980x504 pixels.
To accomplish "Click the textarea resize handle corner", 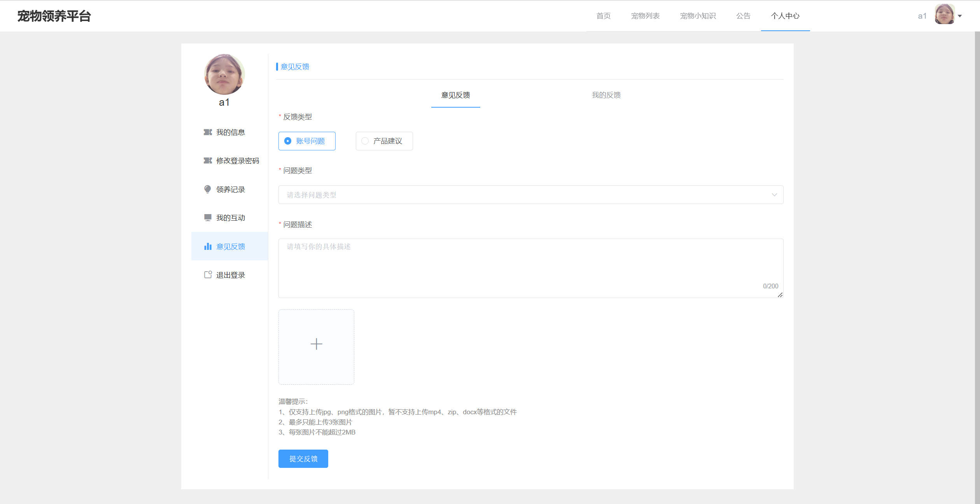I will tap(780, 295).
